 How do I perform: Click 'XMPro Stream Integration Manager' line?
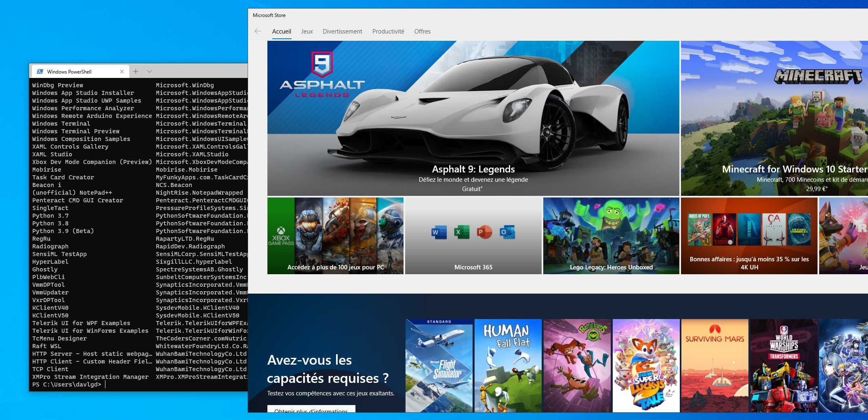[x=90, y=377]
